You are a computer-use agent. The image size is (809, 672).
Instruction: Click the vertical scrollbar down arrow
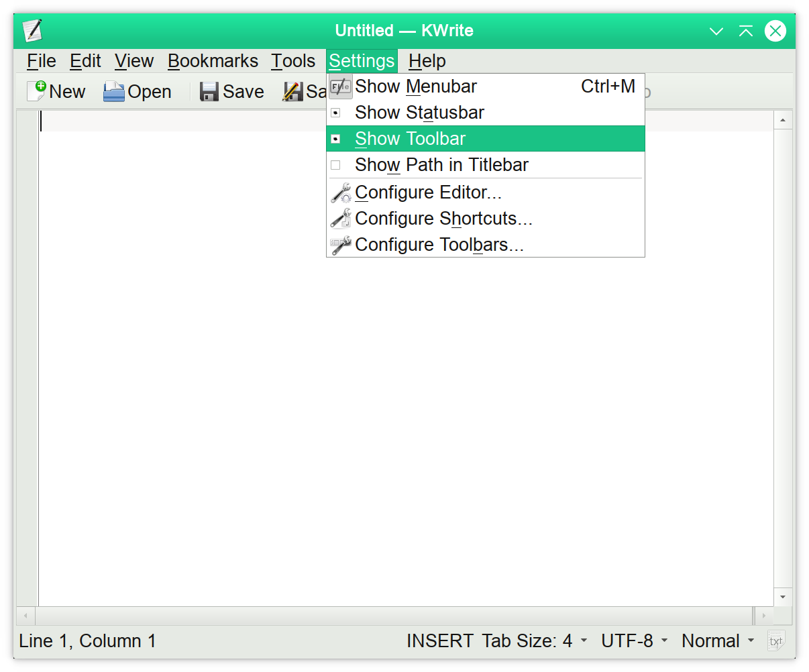(x=783, y=597)
